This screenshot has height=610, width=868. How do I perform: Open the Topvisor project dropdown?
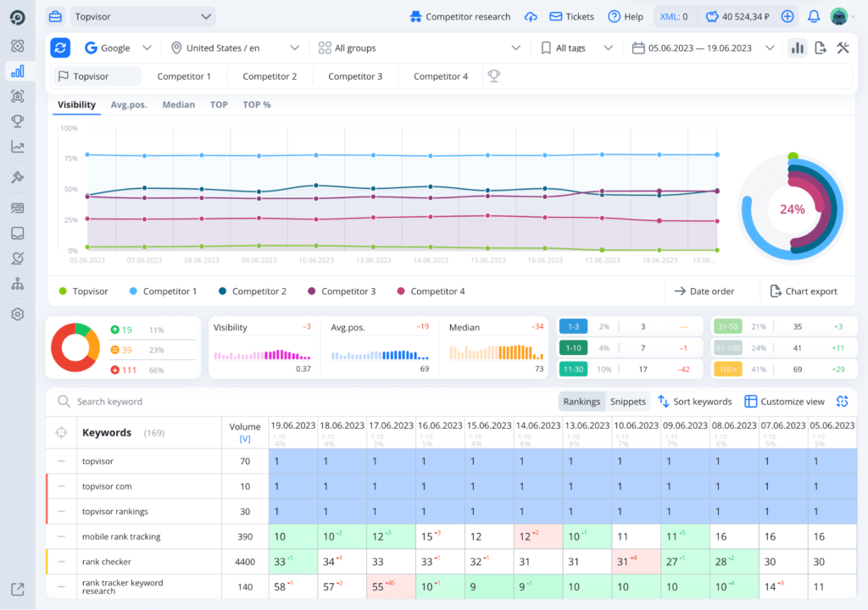coord(142,17)
